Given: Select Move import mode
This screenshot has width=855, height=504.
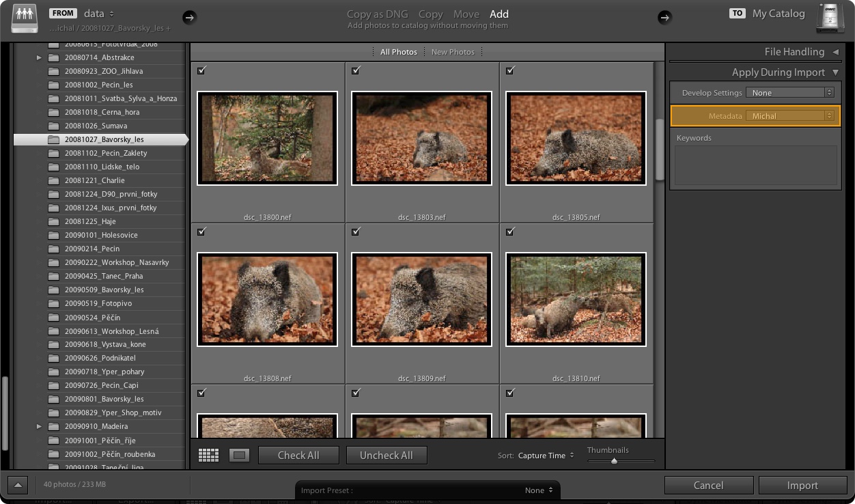Looking at the screenshot, I should pos(466,14).
